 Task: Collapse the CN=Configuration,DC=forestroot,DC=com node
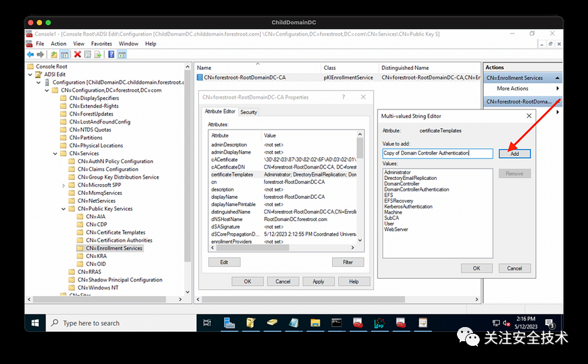click(x=46, y=91)
